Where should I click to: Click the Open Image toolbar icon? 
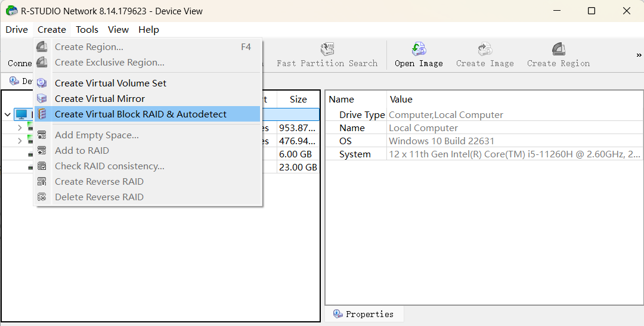419,49
